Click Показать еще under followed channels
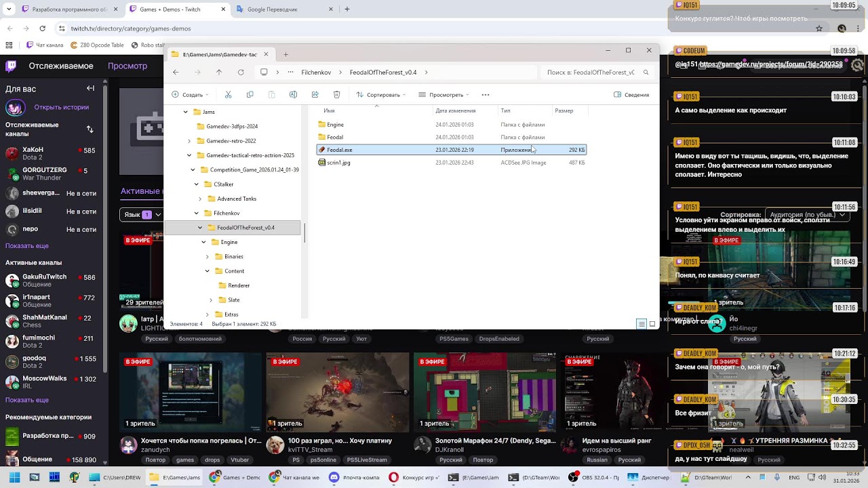The height and width of the screenshot is (488, 868). (x=27, y=246)
